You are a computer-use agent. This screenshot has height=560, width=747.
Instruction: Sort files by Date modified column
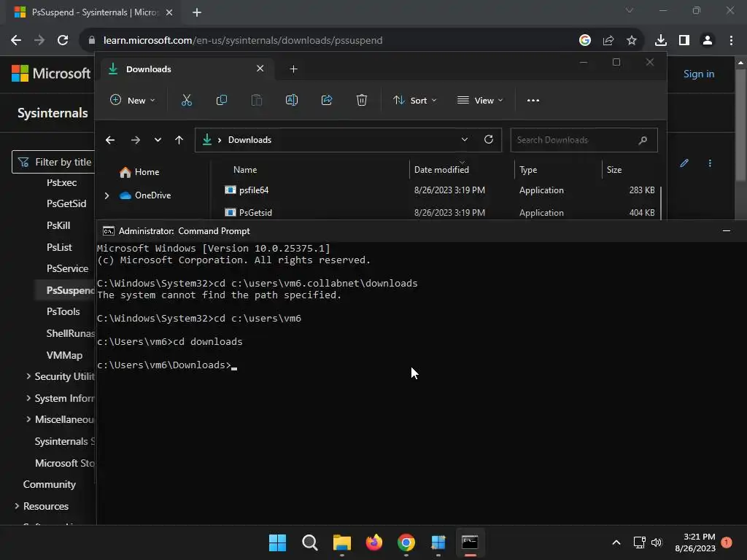[441, 170]
